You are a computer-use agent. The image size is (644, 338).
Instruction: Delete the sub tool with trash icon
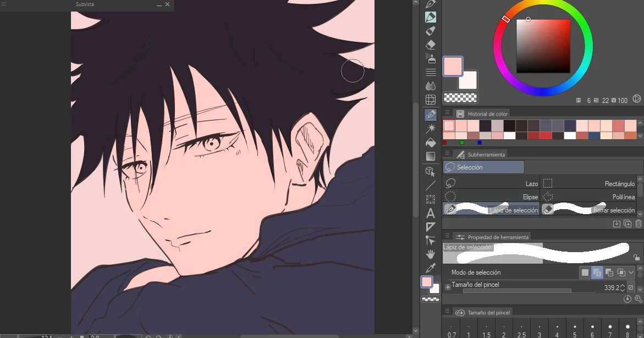point(639,223)
